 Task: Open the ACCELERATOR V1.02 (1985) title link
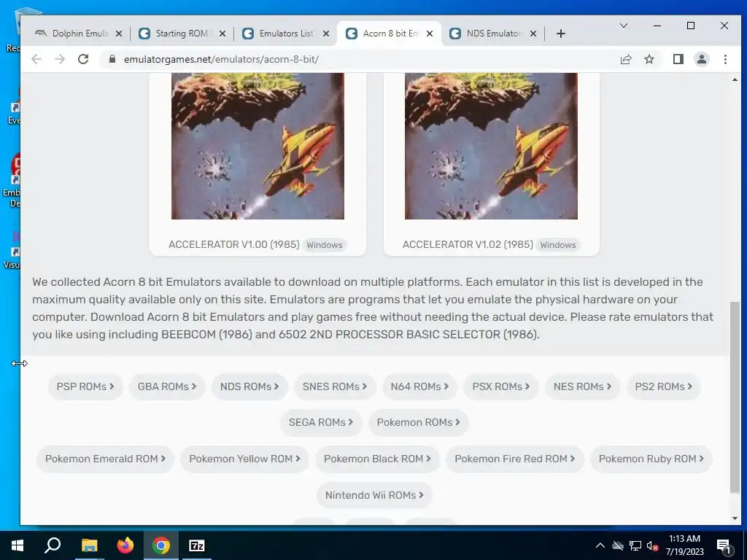tap(468, 244)
